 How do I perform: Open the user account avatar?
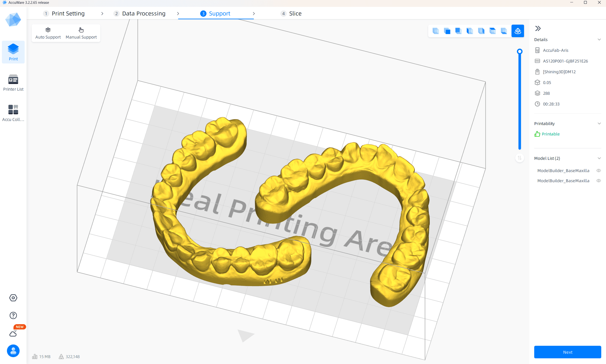[13, 351]
